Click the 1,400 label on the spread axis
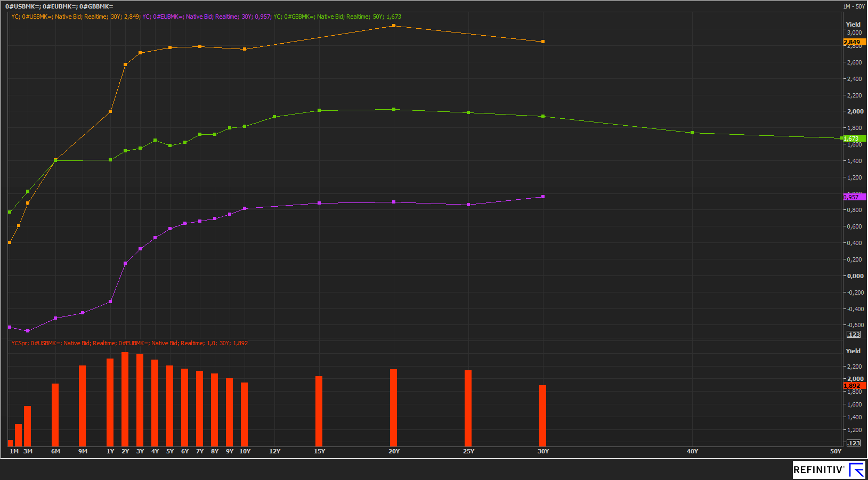The width and height of the screenshot is (868, 480). pyautogui.click(x=854, y=417)
